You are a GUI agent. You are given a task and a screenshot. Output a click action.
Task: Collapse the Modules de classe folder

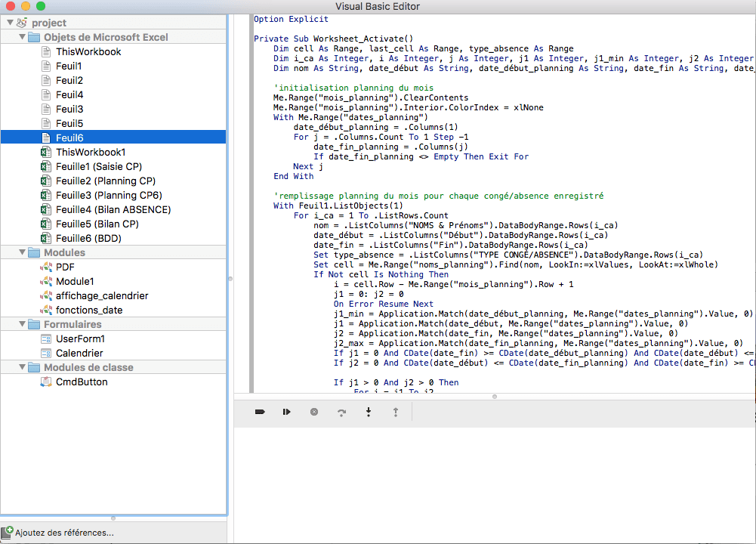22,367
